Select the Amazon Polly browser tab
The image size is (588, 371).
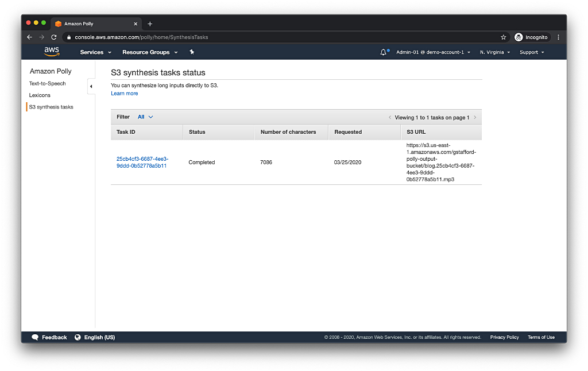[96, 24]
